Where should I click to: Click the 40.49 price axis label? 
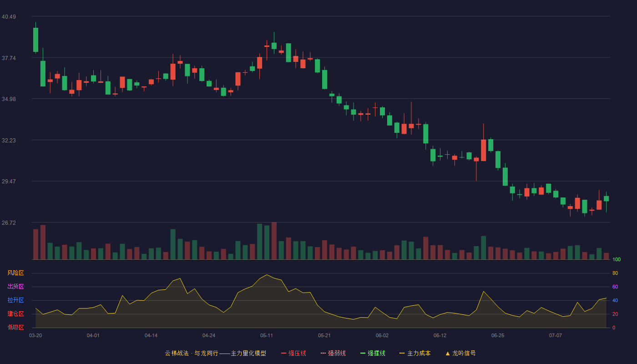click(9, 17)
